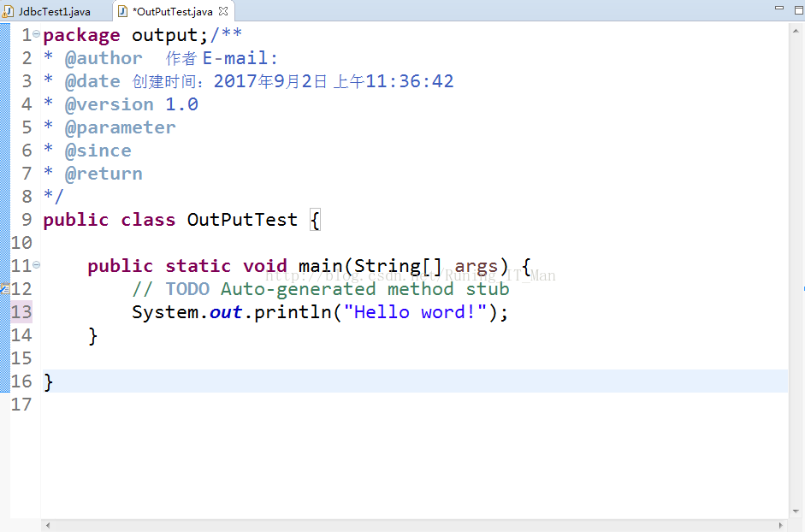Click the opening brace after OutPutTest
Viewport: 805px width, 532px height.
315,221
